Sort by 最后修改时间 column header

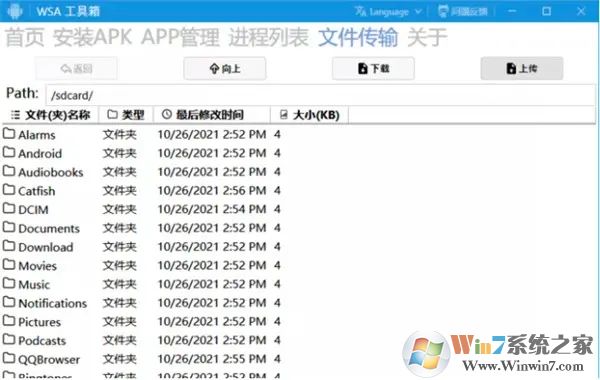point(212,114)
